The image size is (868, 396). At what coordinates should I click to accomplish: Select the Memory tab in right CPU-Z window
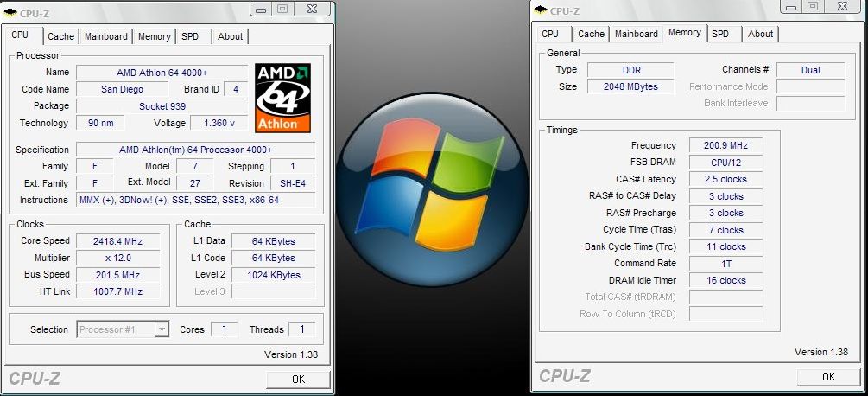685,32
